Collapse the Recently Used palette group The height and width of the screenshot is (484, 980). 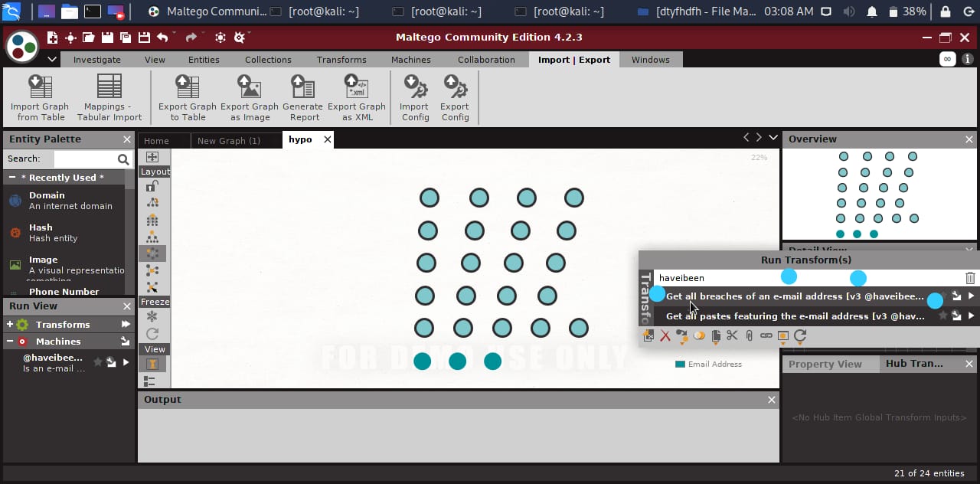click(x=13, y=177)
